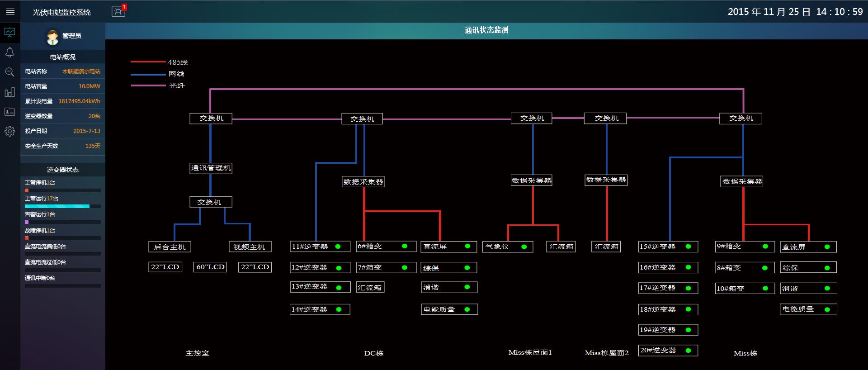Click the 通讯中断0台 label
Viewport: 868px width, 370px height.
click(x=40, y=278)
